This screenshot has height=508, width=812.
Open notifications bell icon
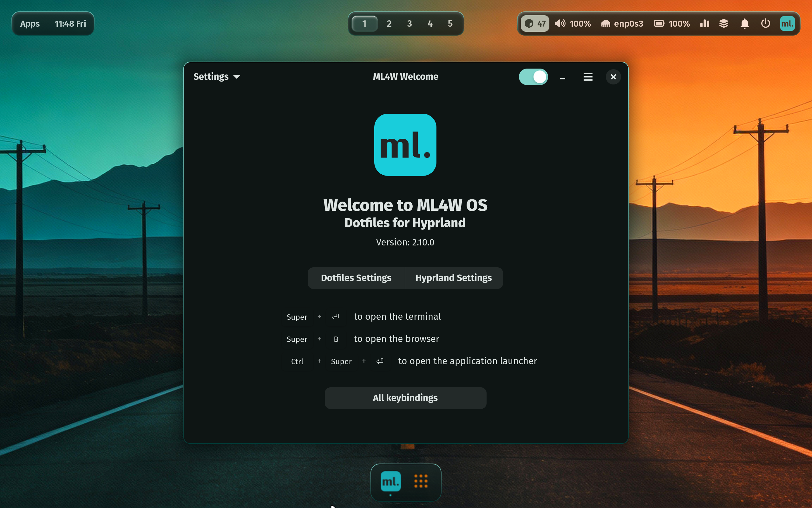coord(744,23)
